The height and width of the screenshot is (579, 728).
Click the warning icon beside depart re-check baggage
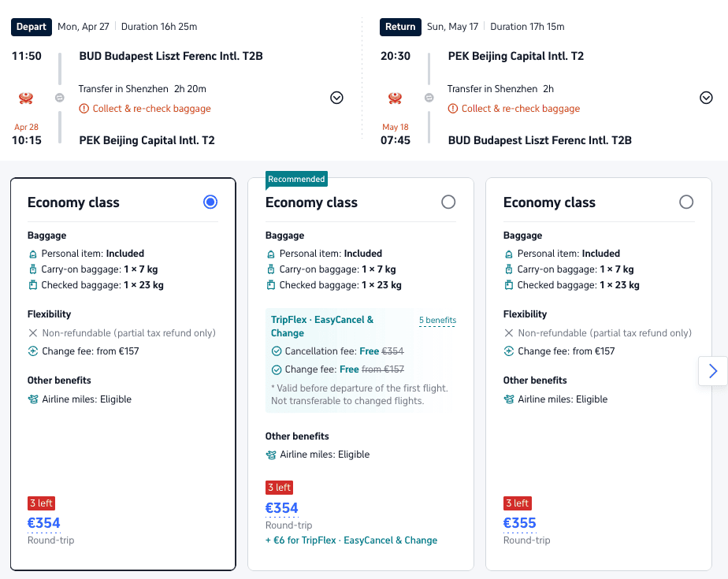[x=84, y=109]
